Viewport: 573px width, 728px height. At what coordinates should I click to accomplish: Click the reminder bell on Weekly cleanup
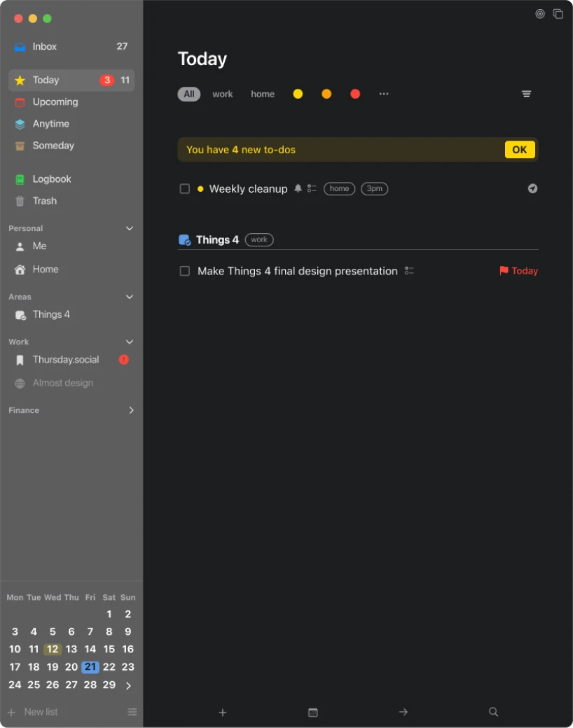point(298,188)
